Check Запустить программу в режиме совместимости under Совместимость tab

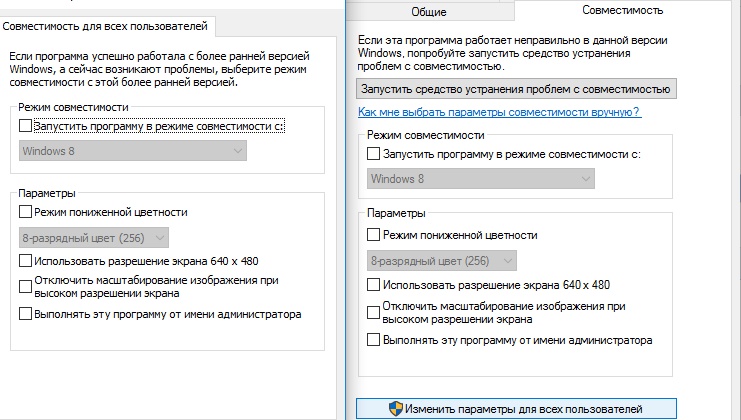pos(374,154)
